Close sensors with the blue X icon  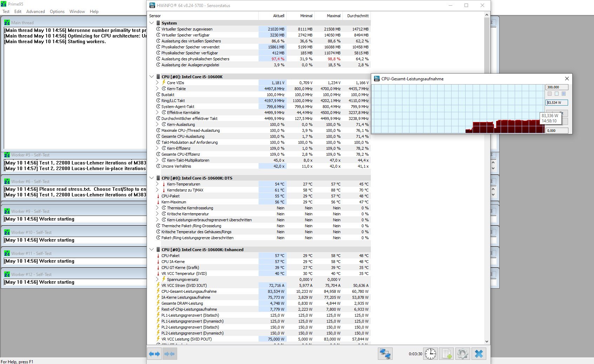coord(479,354)
